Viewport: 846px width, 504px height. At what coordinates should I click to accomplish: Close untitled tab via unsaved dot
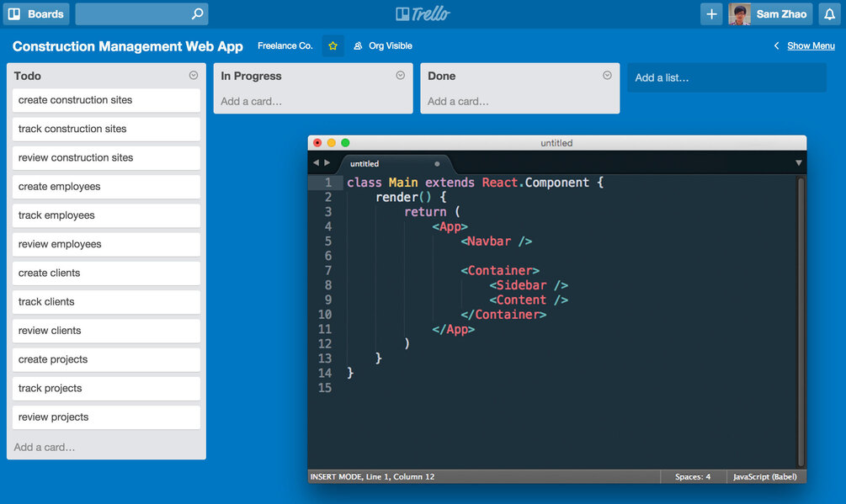click(437, 164)
